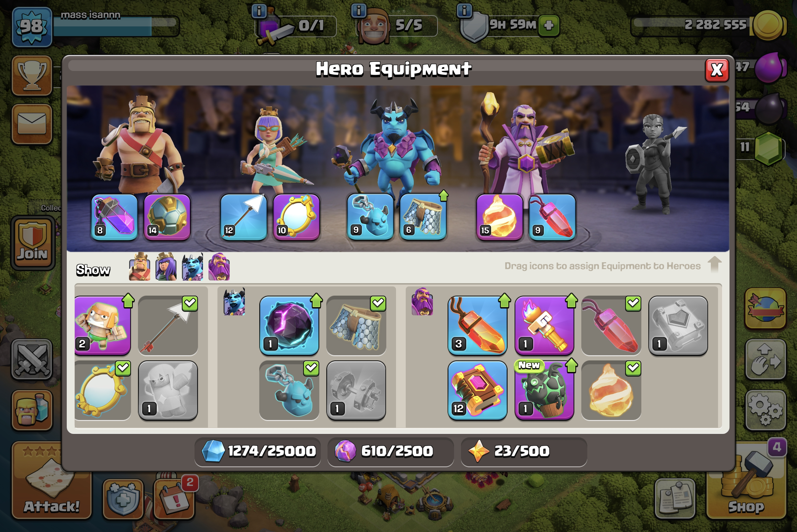Viewport: 797px width, 532px height.
Task: Select the level 12 Eternal Tome equipment
Action: (x=477, y=391)
